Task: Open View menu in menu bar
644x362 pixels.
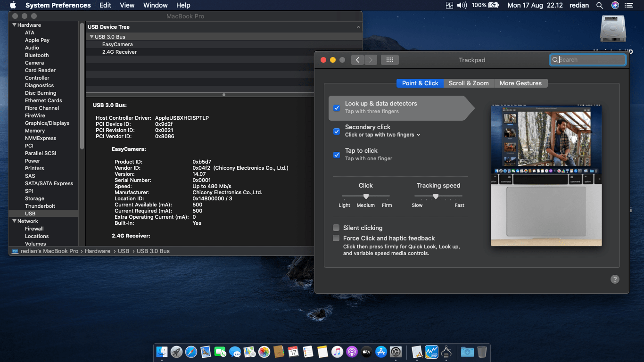Action: pyautogui.click(x=127, y=5)
